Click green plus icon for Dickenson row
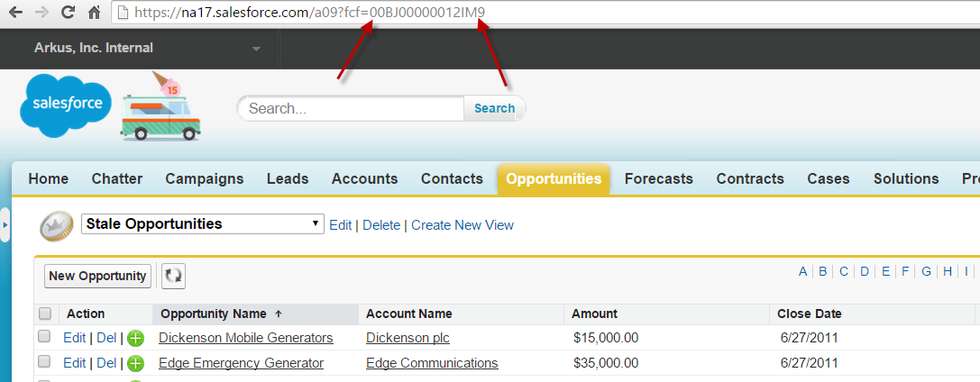Viewport: 980px width, 382px height. coord(135,339)
